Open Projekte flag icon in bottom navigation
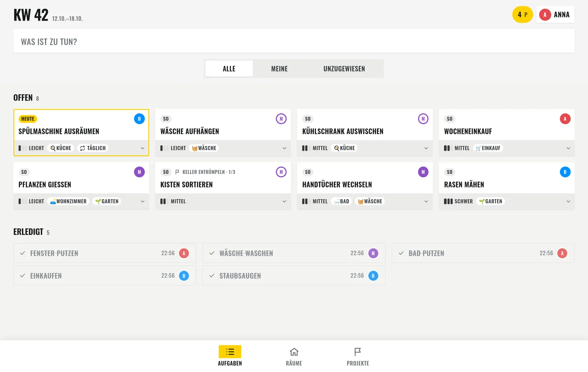The width and height of the screenshot is (588, 372). pos(358,352)
